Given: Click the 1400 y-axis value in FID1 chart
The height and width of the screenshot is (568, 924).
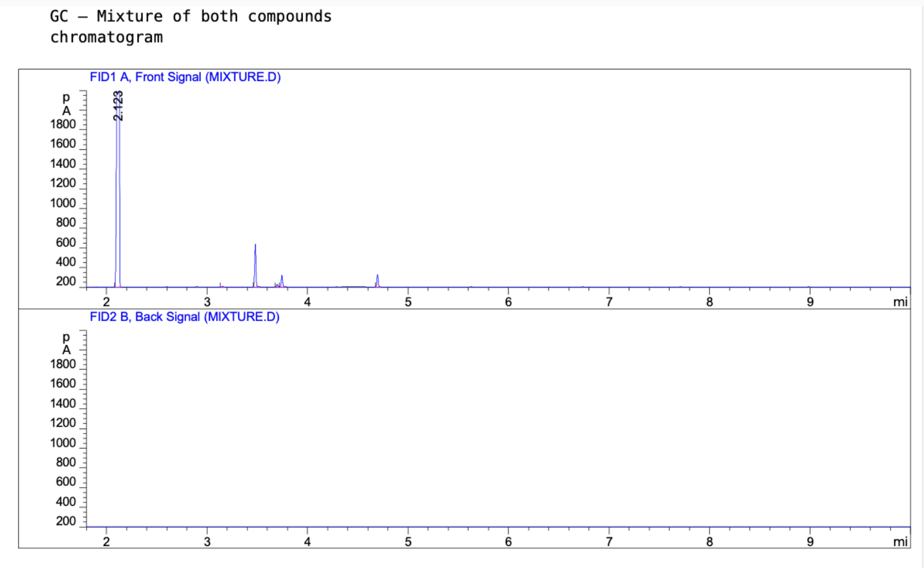Looking at the screenshot, I should [x=63, y=164].
